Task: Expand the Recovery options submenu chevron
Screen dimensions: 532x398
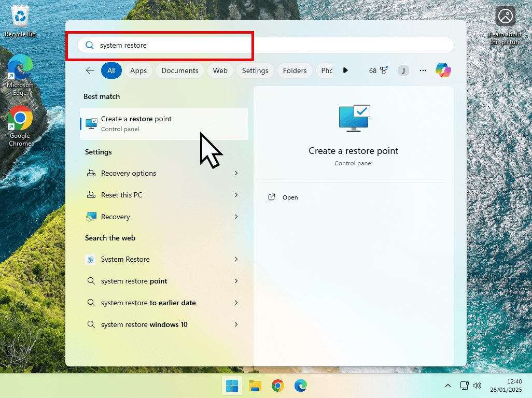Action: 236,173
